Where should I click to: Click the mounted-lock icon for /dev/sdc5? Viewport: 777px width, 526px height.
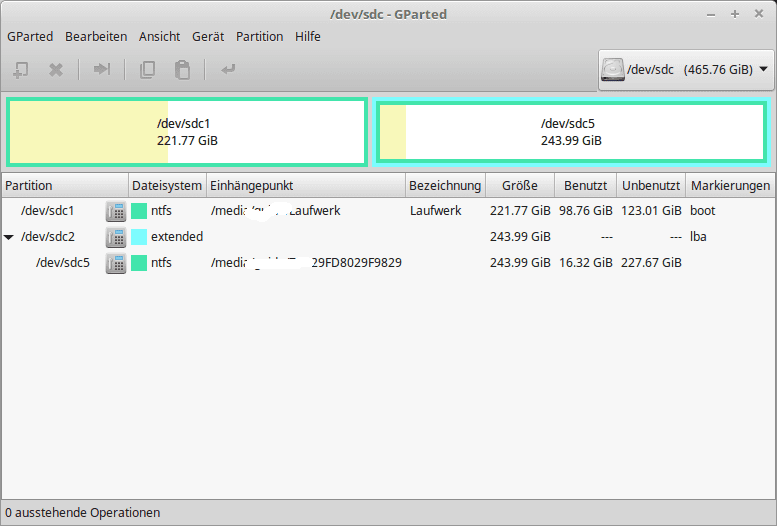[x=116, y=263]
